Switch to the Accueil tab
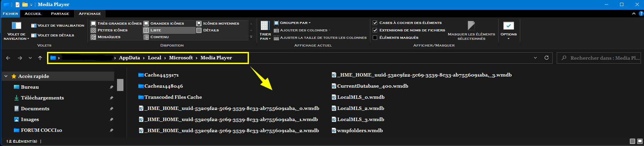 tap(33, 13)
